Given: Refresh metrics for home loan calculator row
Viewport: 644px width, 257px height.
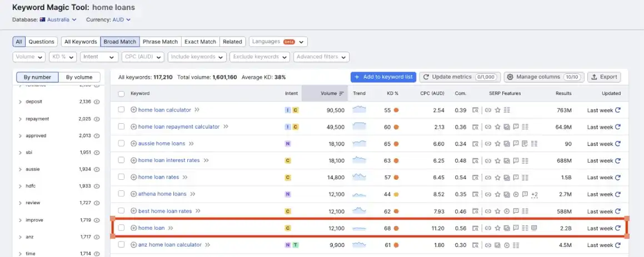Looking at the screenshot, I should point(618,110).
